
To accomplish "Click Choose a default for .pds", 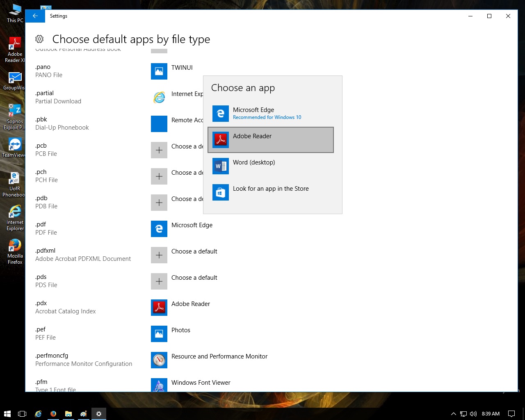I will point(194,278).
